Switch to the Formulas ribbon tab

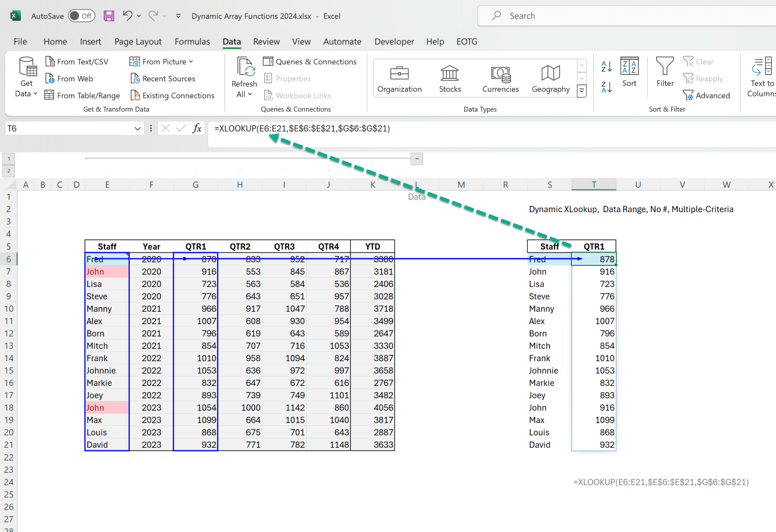click(192, 41)
